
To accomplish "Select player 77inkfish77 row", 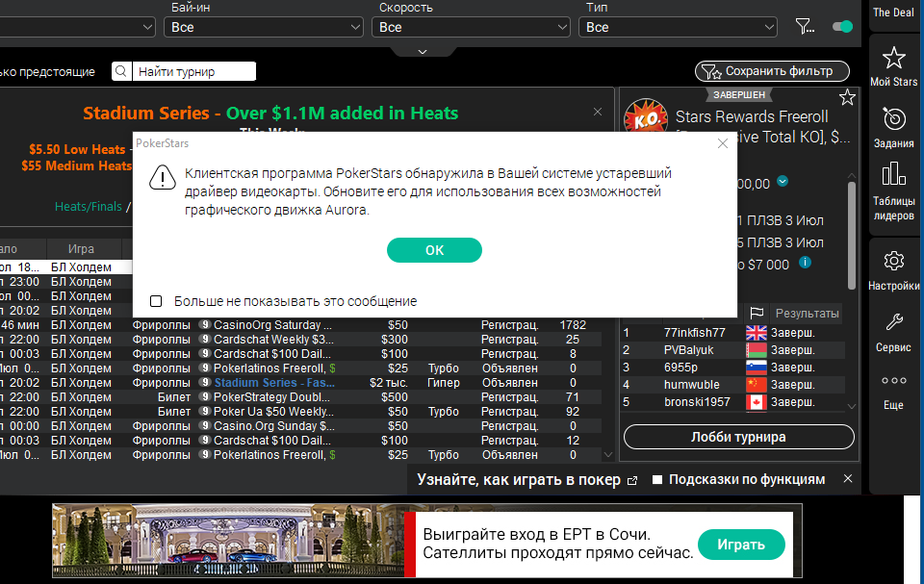I will [x=733, y=332].
